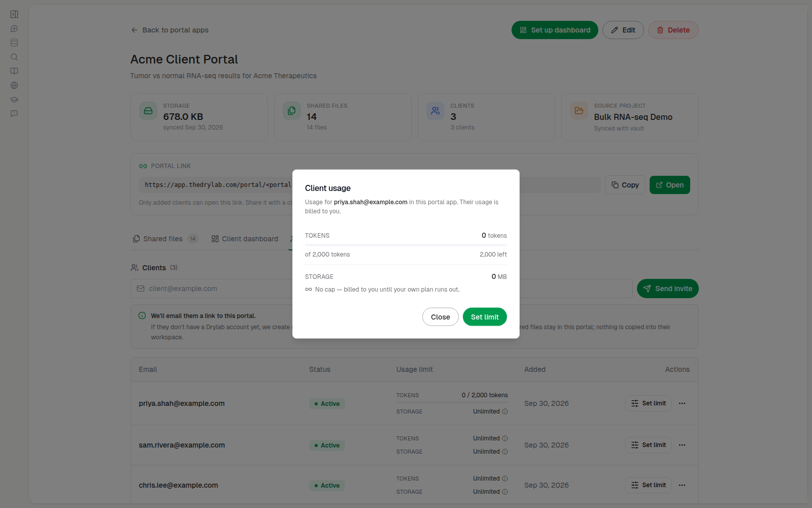Click the token usage progress bar in dialog

pos(406,245)
